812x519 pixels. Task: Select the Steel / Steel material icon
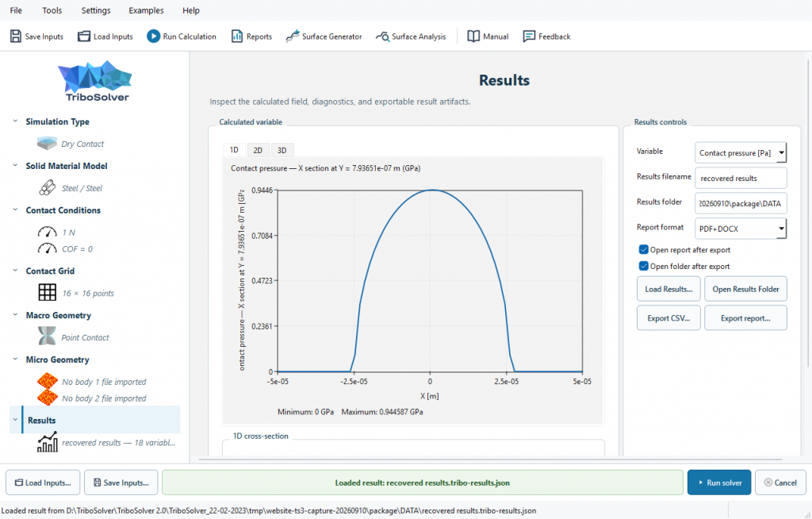[x=47, y=188]
